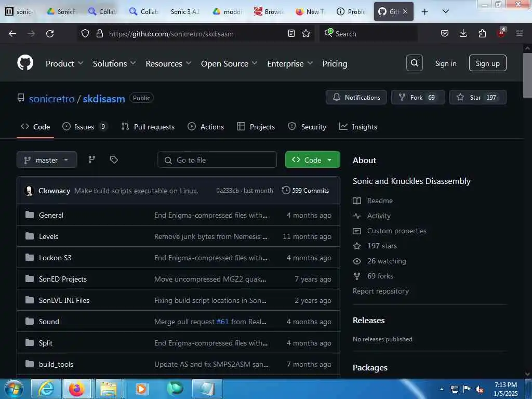Open the Lockon S3 folder
The image size is (532, 399).
[55, 258]
